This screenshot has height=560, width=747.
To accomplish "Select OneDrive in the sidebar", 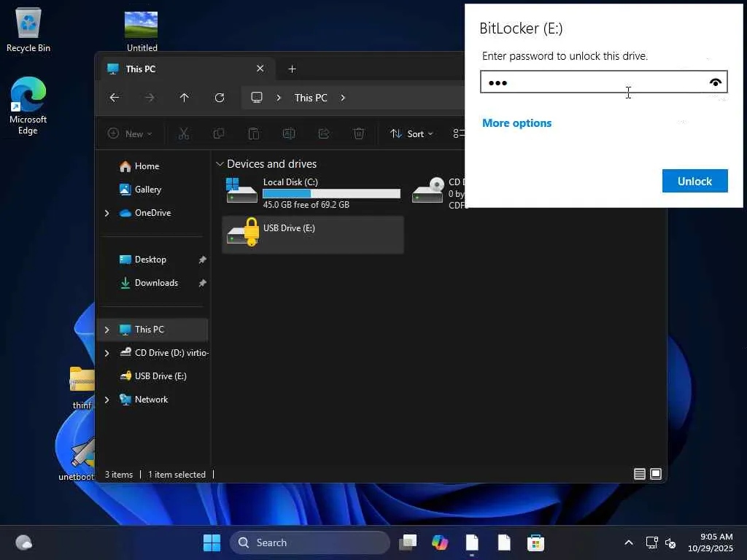I will pyautogui.click(x=152, y=213).
